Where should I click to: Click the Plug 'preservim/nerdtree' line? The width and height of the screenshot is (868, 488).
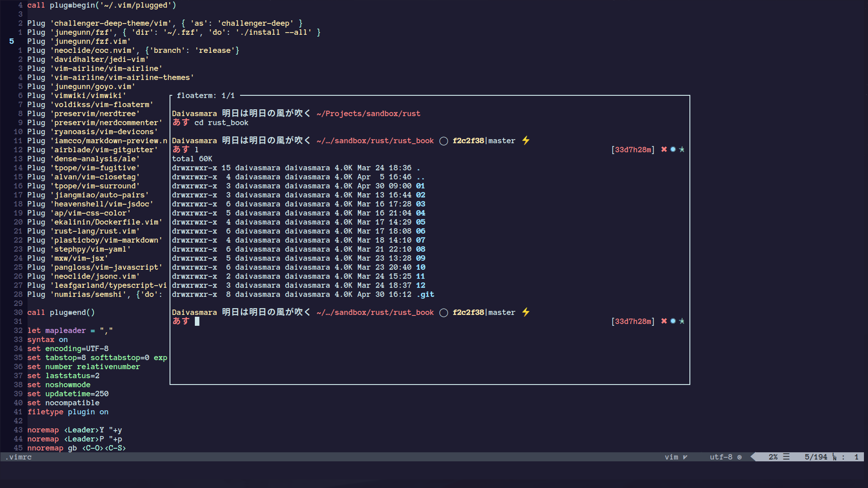pos(84,114)
